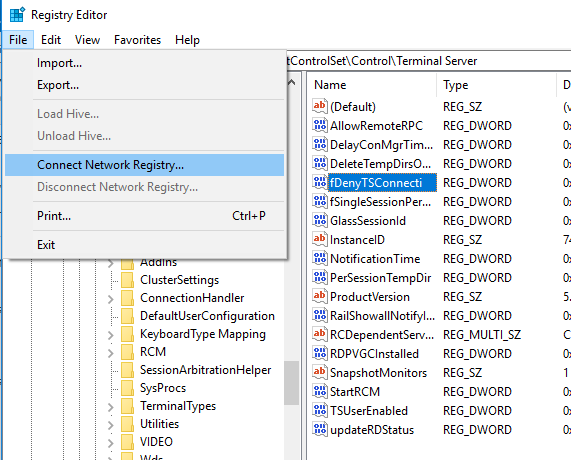Open the Favorites menu
Image resolution: width=571 pixels, height=460 pixels.
pos(137,40)
